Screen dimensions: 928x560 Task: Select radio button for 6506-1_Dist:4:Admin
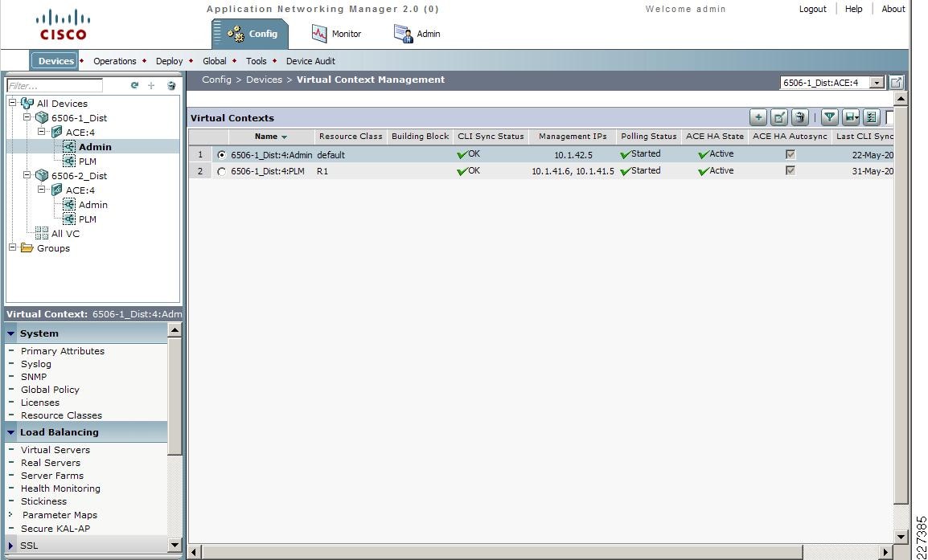pyautogui.click(x=221, y=155)
